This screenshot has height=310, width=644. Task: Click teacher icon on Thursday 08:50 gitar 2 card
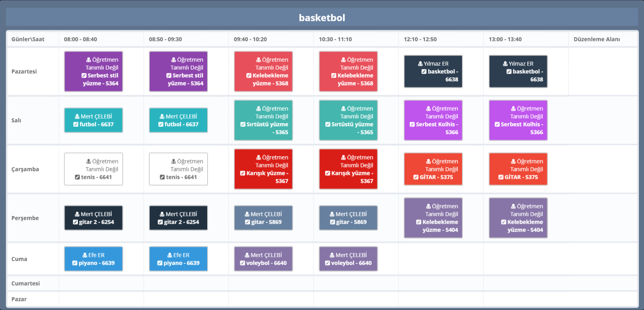(162, 214)
